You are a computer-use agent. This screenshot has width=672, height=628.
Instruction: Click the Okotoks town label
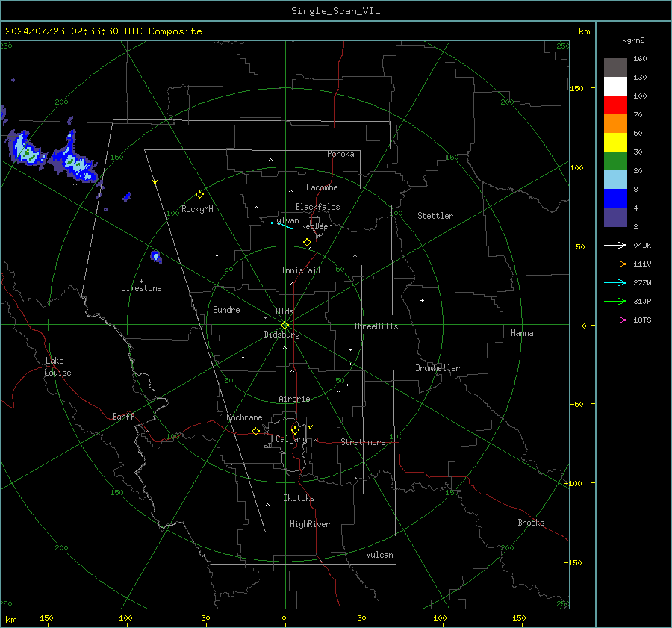(x=299, y=498)
